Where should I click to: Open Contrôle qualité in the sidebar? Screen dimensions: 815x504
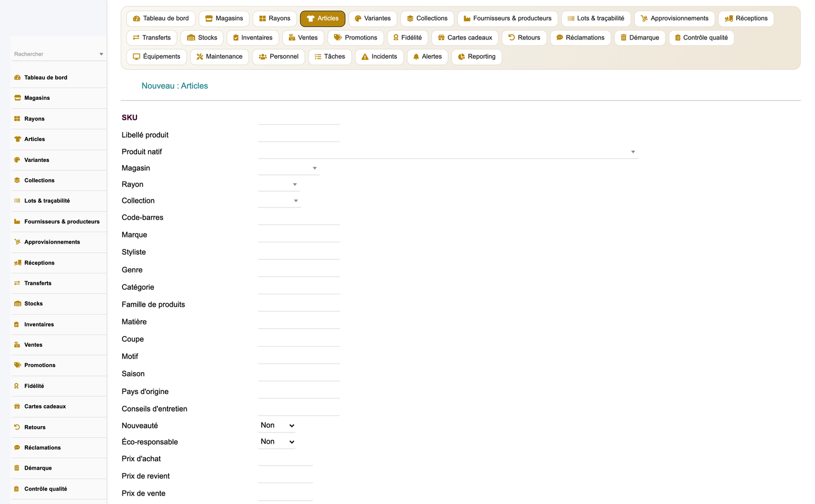[59, 489]
